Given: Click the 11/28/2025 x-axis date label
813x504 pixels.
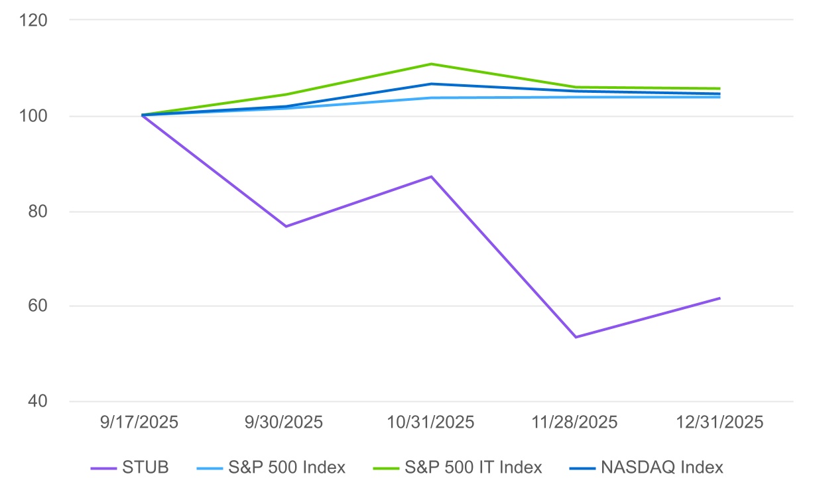Looking at the screenshot, I should point(576,422).
